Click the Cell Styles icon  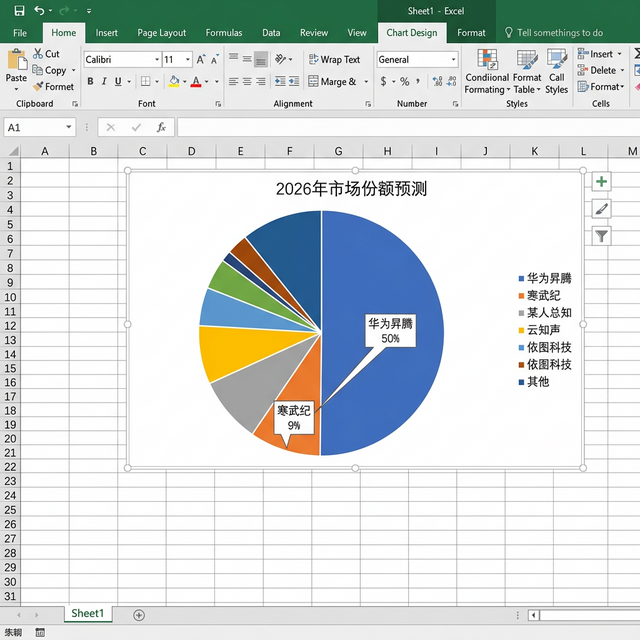click(557, 60)
